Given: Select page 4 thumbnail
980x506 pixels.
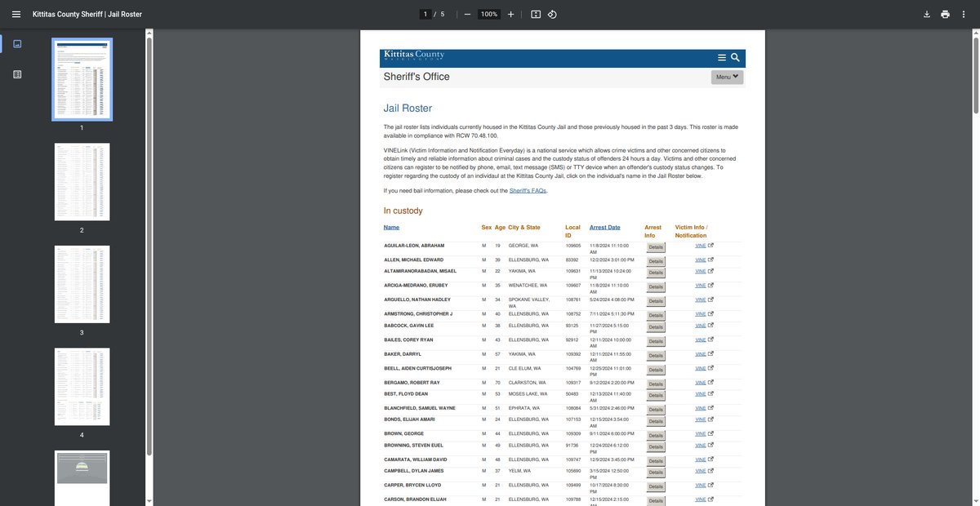Looking at the screenshot, I should pos(82,387).
